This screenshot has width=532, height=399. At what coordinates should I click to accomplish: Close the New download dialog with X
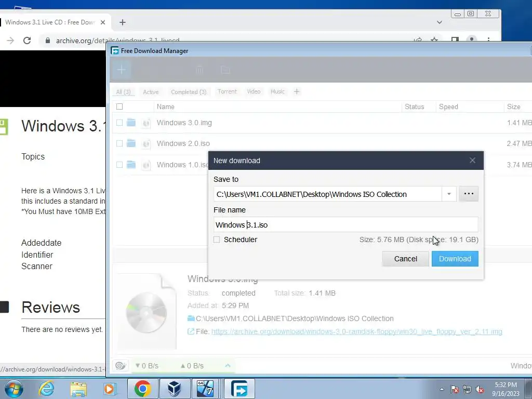pos(472,161)
